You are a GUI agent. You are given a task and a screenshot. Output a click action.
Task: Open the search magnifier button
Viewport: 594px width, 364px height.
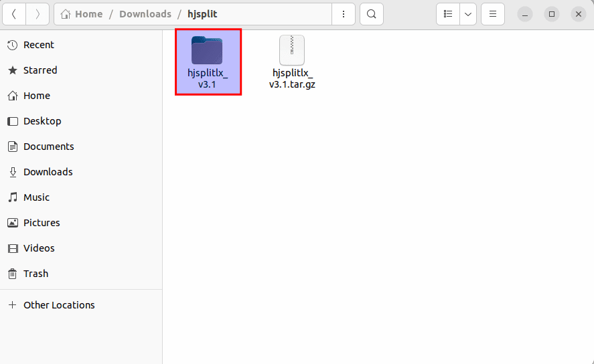(x=371, y=14)
